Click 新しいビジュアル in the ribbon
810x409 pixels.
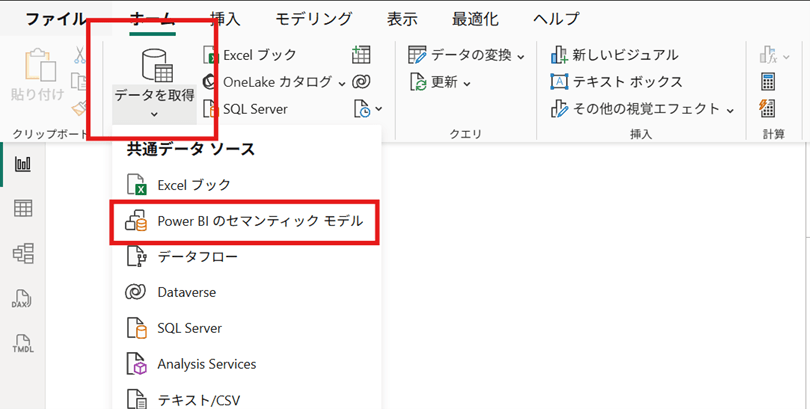614,55
